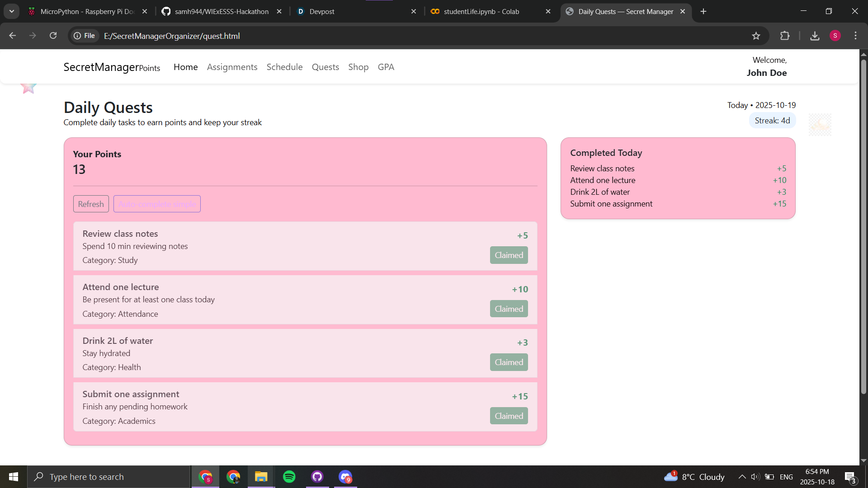Viewport: 868px width, 488px height.
Task: Bookmark this page with the star icon
Action: pos(756,36)
